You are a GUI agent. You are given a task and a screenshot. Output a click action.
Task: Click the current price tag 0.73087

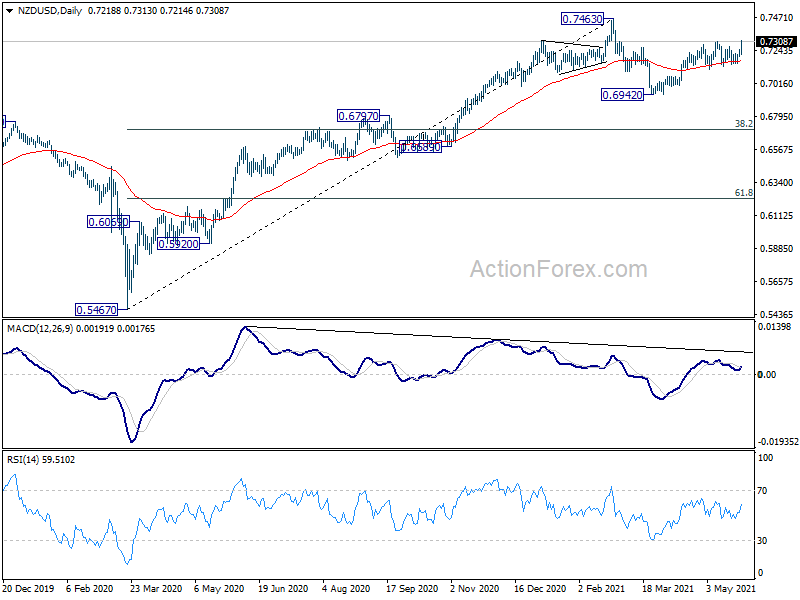tap(776, 41)
